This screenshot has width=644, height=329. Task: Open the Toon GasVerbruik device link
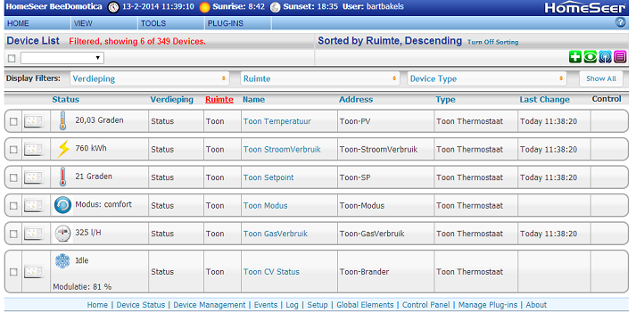276,234
